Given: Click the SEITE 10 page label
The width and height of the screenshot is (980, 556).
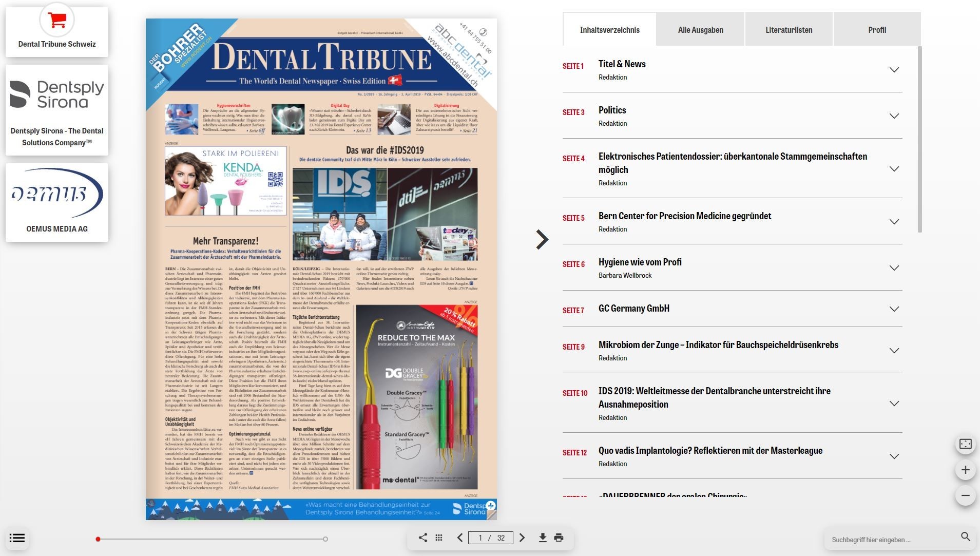Looking at the screenshot, I should [575, 393].
